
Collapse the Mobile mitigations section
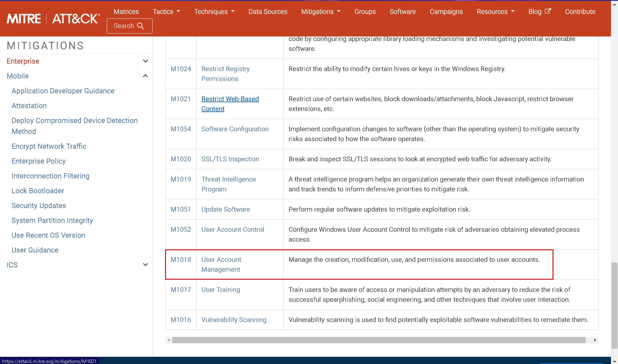coord(146,76)
